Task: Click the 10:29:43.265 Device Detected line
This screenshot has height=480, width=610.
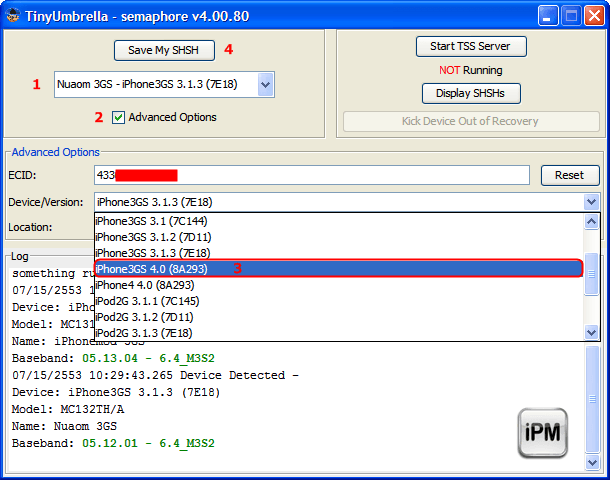Action: (156, 375)
